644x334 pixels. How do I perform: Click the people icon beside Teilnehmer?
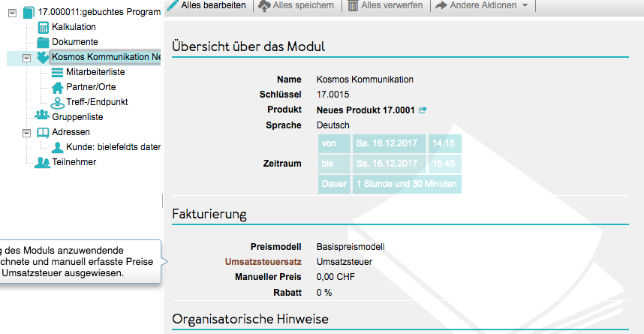(x=43, y=162)
